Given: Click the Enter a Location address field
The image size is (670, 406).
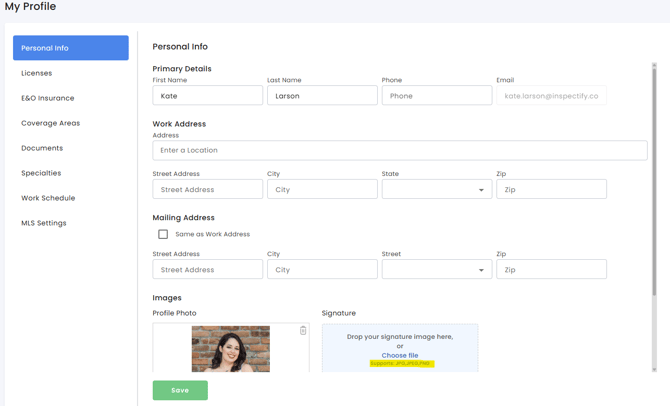Looking at the screenshot, I should point(400,150).
